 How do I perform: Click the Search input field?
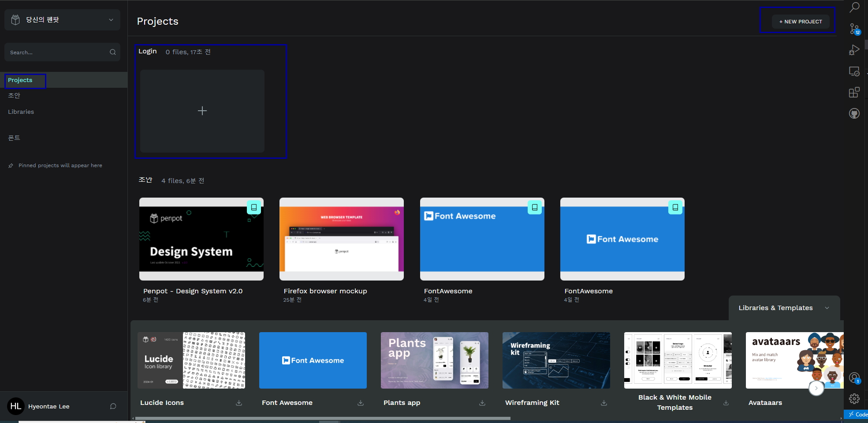pos(62,52)
